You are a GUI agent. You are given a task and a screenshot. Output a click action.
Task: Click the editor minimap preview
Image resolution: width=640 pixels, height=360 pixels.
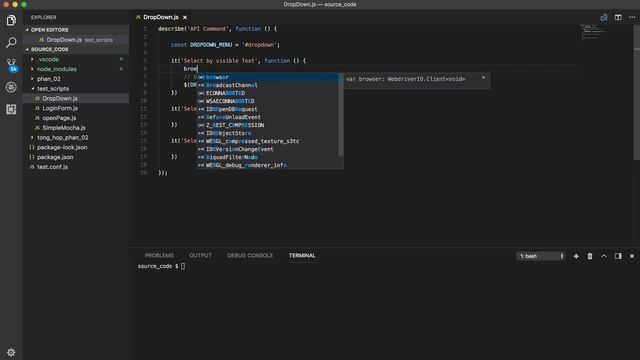[x=594, y=33]
